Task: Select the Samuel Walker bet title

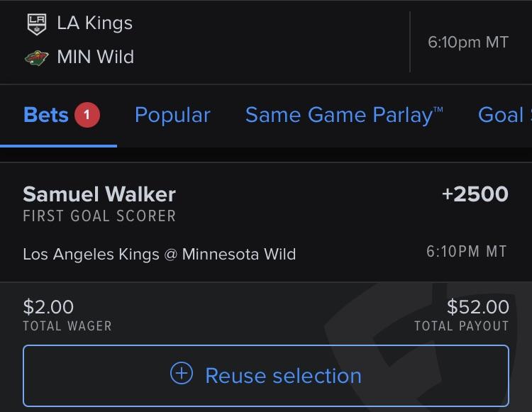Action: [x=99, y=194]
